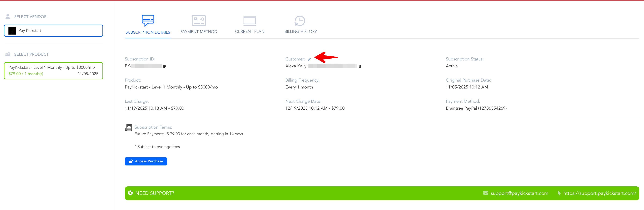Copy the customer email to clipboard
The image size is (644, 210).
tap(360, 66)
